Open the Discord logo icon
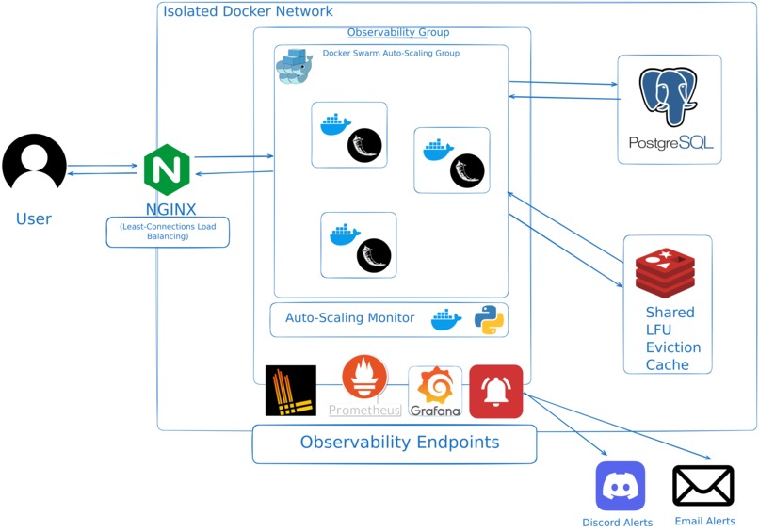 (620, 486)
